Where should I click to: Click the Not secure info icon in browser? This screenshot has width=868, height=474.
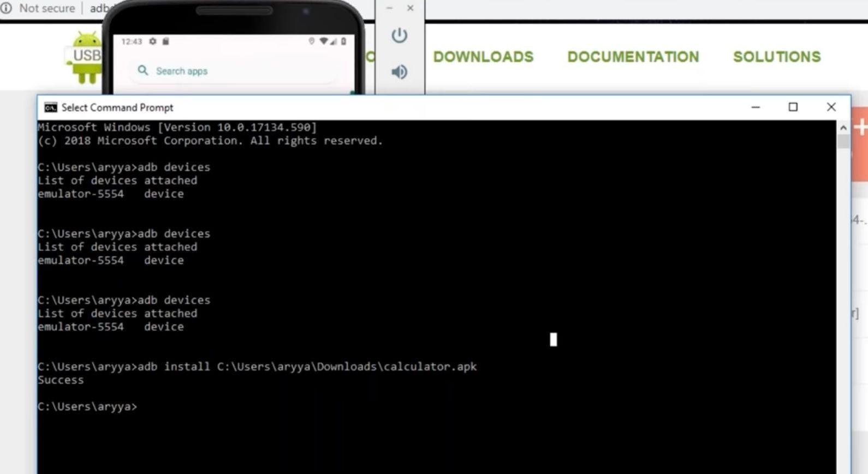[7, 8]
